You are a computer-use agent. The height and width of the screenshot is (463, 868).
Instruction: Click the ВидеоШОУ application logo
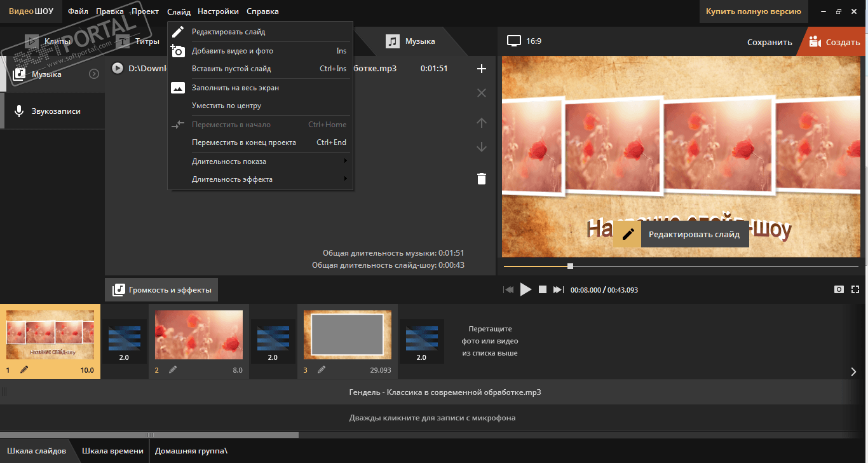tap(31, 11)
